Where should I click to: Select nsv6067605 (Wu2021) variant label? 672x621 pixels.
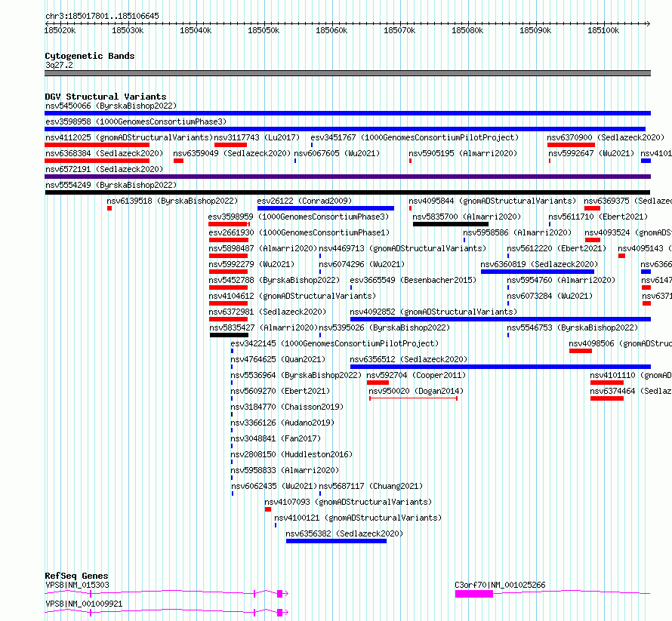pyautogui.click(x=337, y=153)
